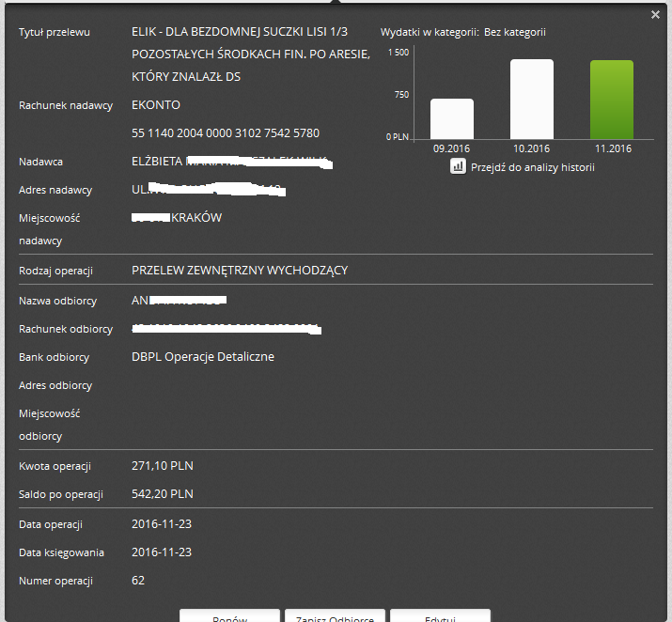This screenshot has width=672, height=622.
Task: Click the 09.2016 axis label
Action: click(x=451, y=148)
